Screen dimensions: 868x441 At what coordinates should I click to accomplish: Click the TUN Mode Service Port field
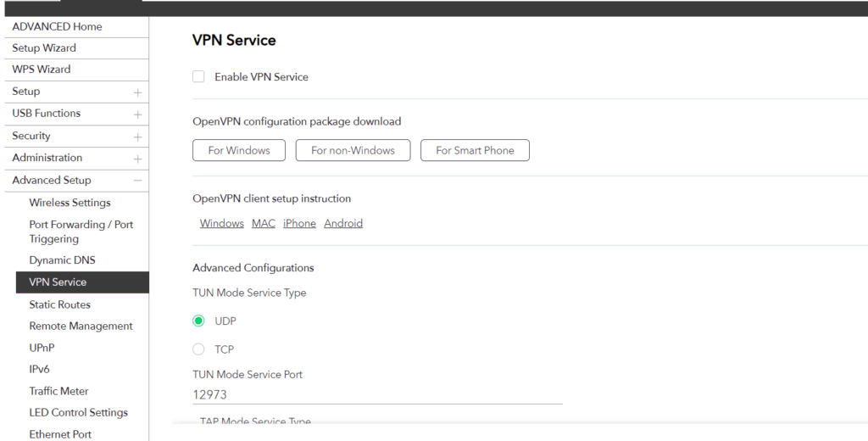(x=377, y=394)
